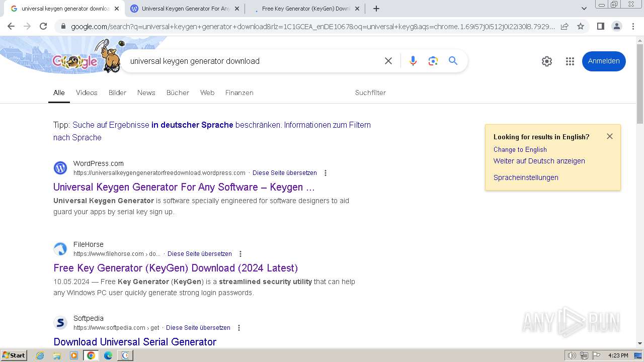This screenshot has width=644, height=362.
Task: Click Weiter auf Deutsch anzeigen
Action: coord(539,161)
